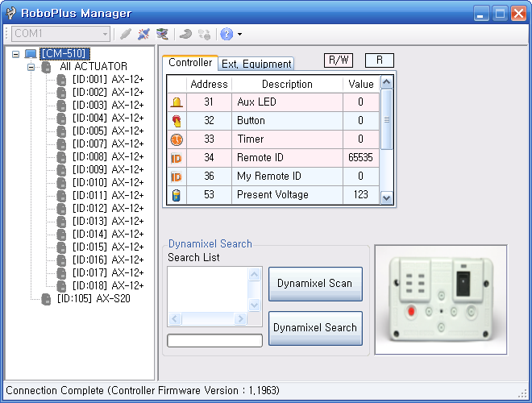Select the [ID:105] AX-S20 sensor icon
Image resolution: width=532 pixels, height=403 pixels.
(46, 299)
